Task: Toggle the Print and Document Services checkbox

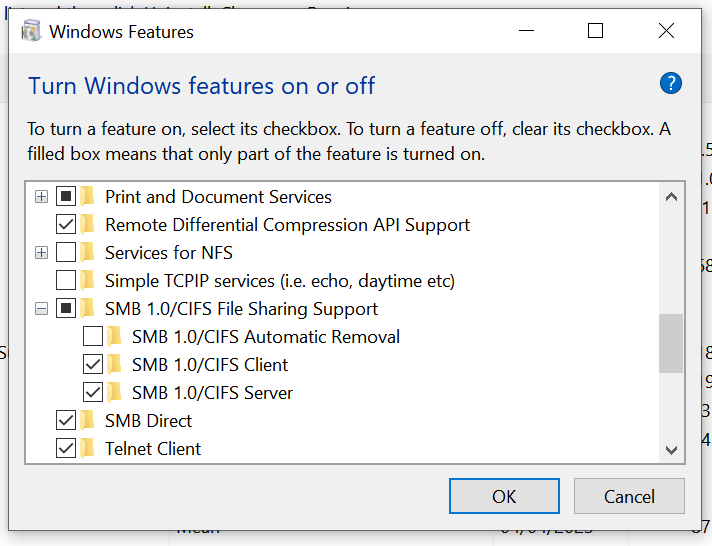Action: point(66,196)
